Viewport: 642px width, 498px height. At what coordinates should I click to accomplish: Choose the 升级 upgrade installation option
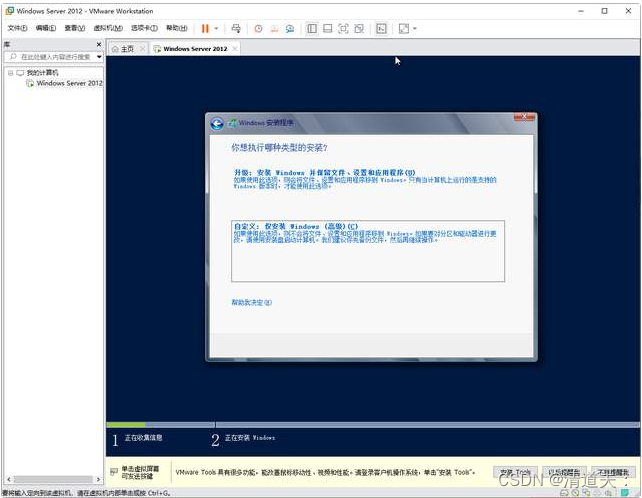tap(365, 179)
